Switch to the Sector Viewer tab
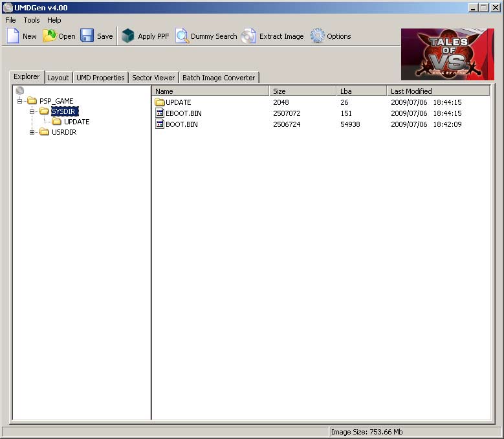 tap(153, 78)
